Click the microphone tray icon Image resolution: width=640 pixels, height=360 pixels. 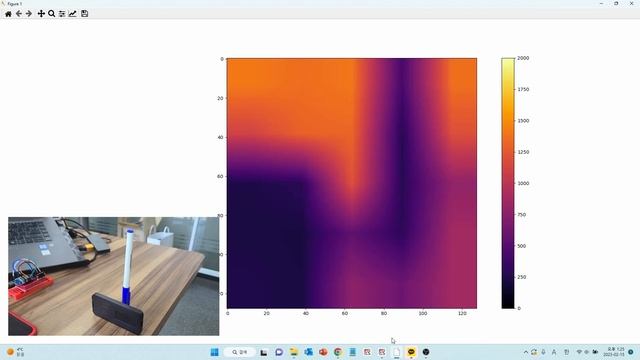[x=543, y=352]
